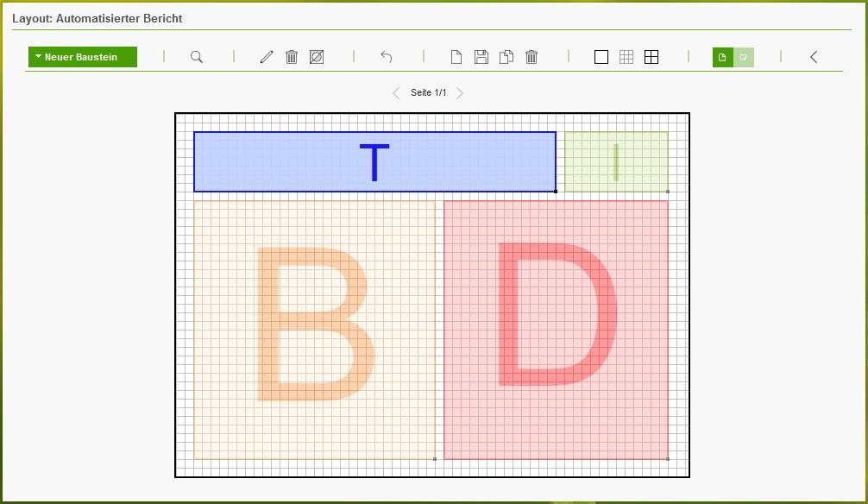Screen dimensions: 868x504
Task: Save the layout using floppy disk icon
Action: (481, 56)
